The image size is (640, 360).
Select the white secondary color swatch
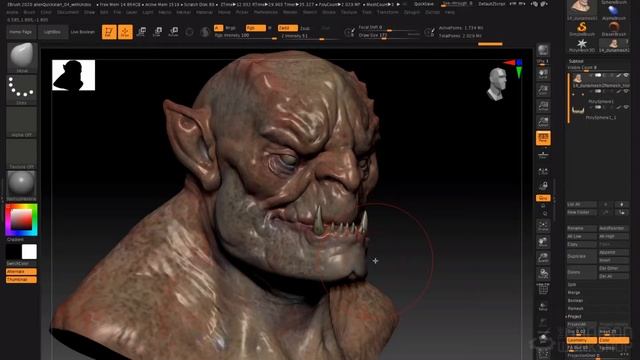pos(29,252)
